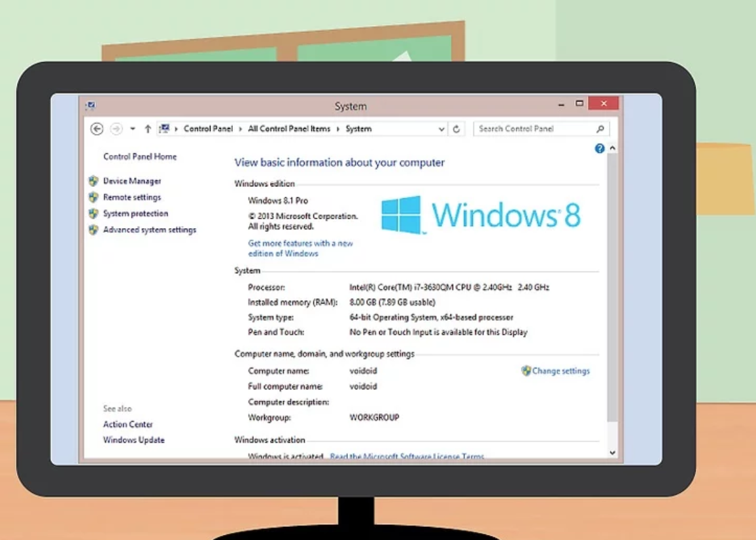Select the Windows 8.1 Pro text
Screen dimensions: 756x540
tap(278, 201)
